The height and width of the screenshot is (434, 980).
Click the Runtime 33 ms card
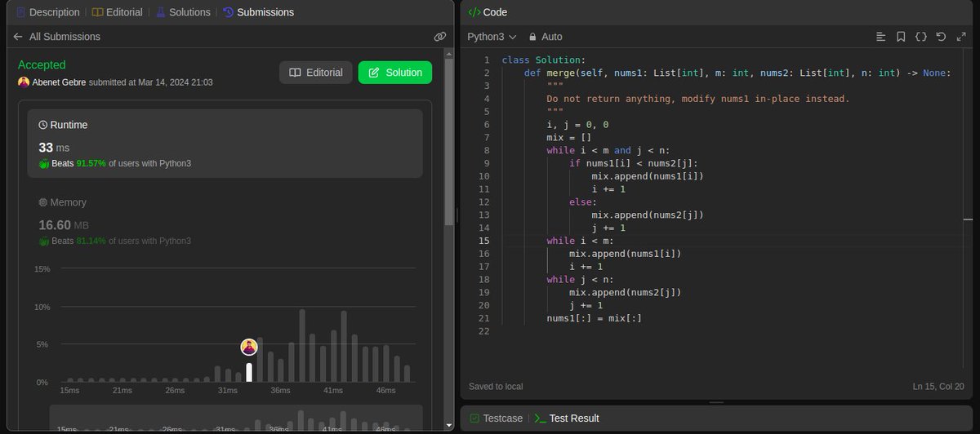225,144
